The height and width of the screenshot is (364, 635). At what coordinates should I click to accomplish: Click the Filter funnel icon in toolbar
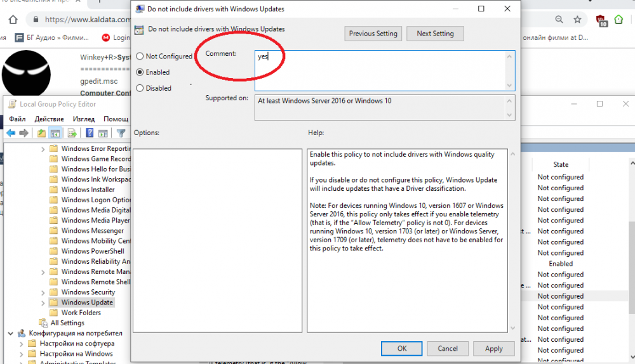pyautogui.click(x=121, y=133)
